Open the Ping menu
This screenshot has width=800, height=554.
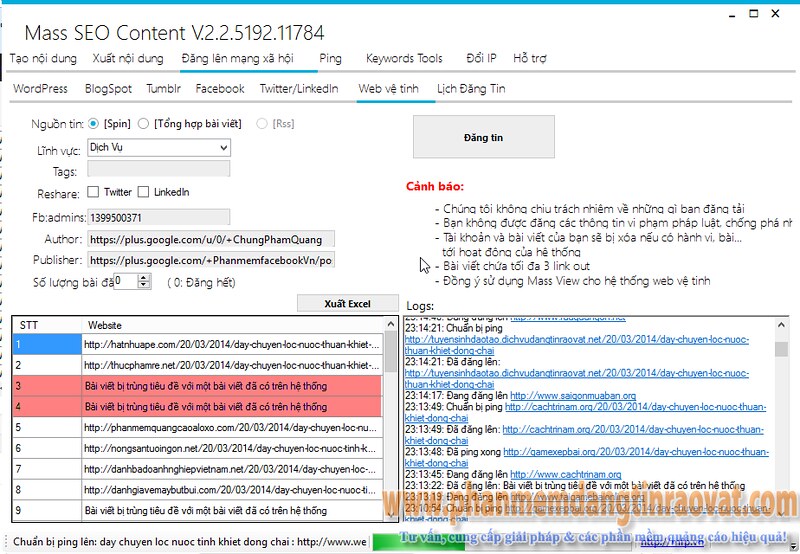(x=330, y=59)
